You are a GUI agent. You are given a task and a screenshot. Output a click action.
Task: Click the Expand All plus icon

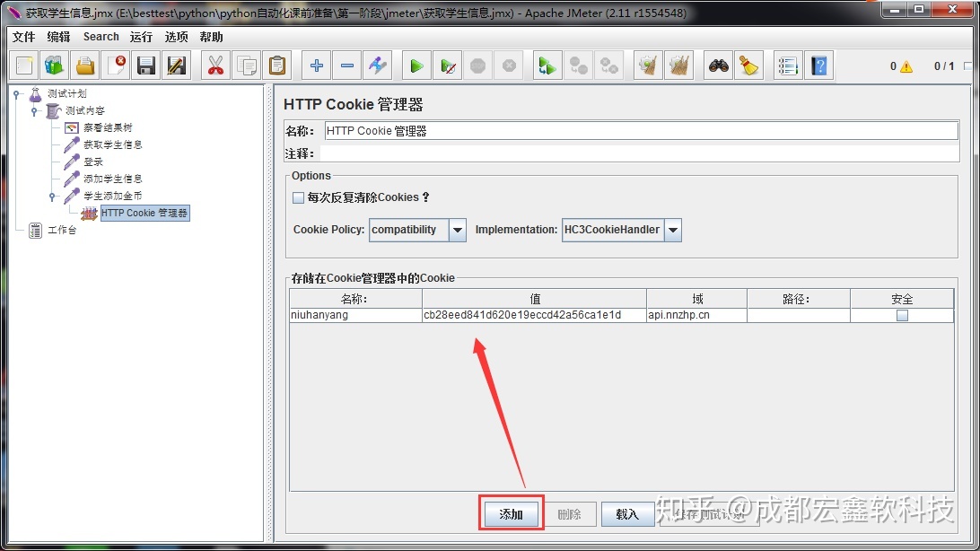(316, 66)
